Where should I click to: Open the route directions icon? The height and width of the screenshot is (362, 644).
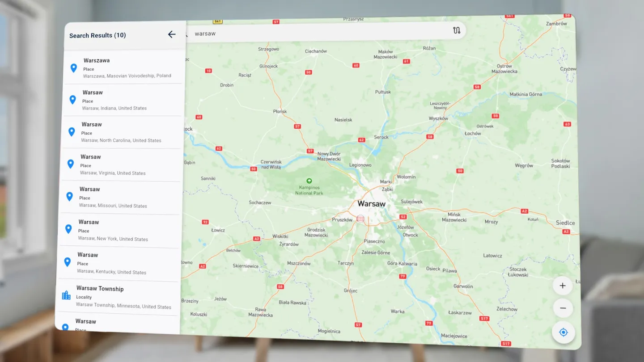pyautogui.click(x=456, y=30)
